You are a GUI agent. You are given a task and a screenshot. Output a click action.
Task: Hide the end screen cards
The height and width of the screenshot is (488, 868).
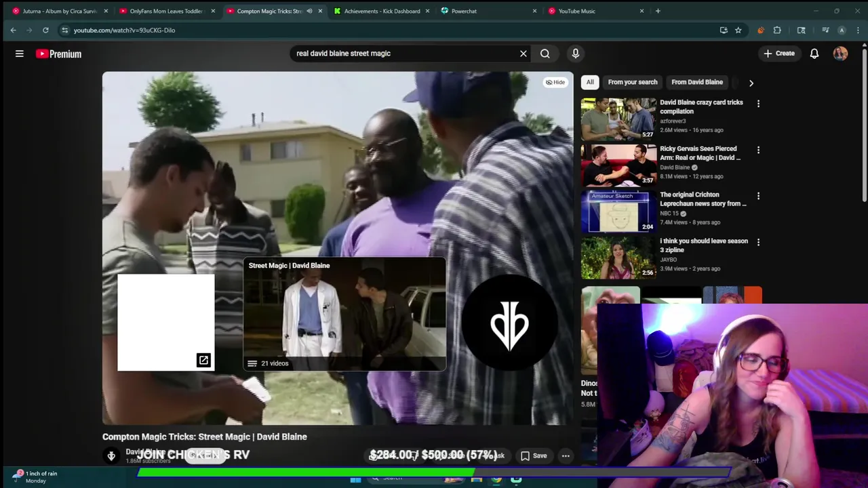tap(555, 82)
